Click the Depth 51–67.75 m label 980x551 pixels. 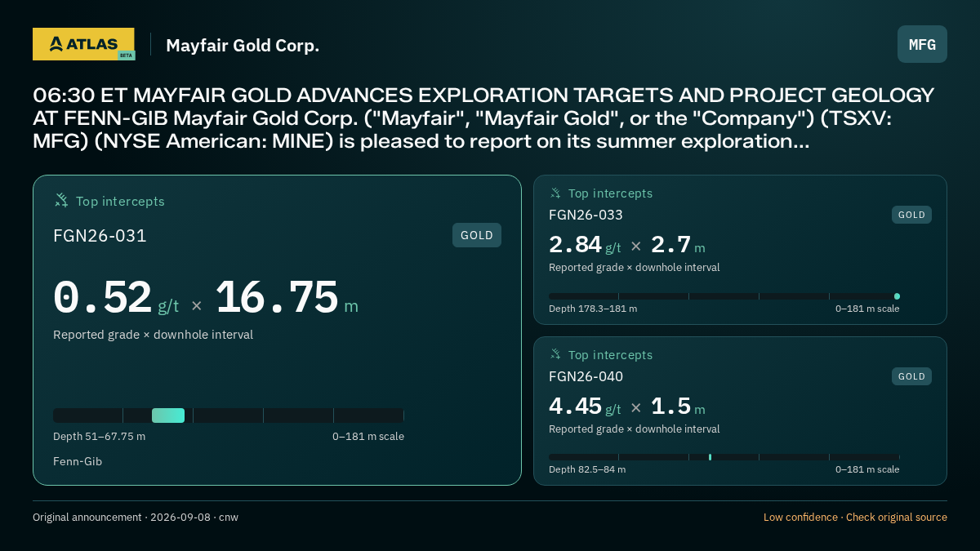click(x=99, y=436)
